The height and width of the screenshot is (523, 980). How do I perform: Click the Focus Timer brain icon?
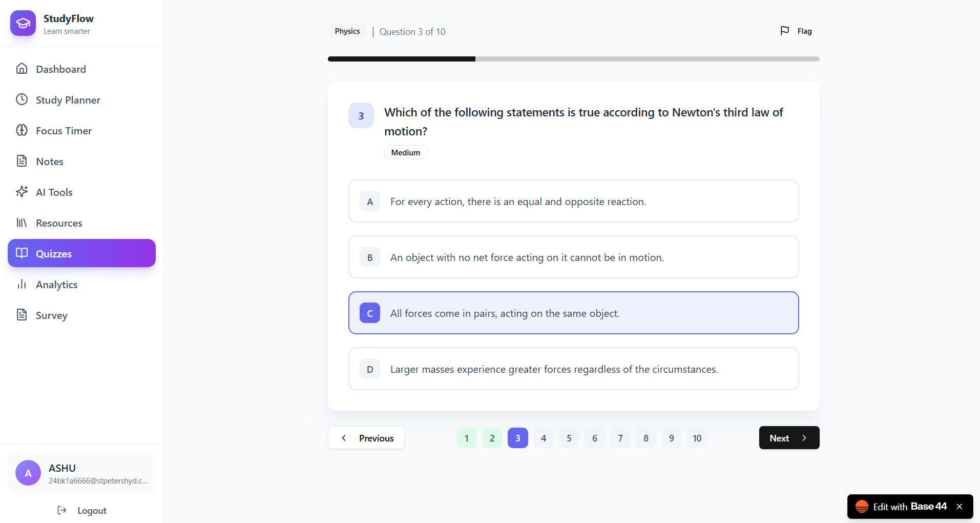point(22,130)
